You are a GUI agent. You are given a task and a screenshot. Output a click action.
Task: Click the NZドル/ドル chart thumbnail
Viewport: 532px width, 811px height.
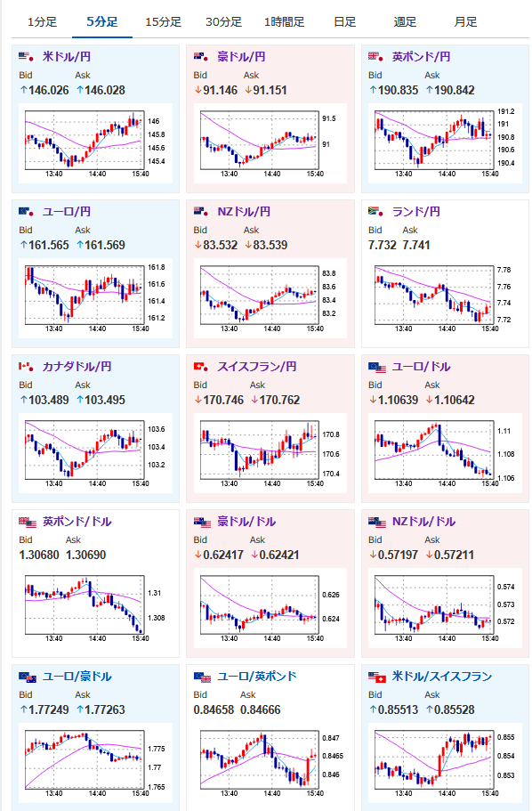pyautogui.click(x=445, y=608)
